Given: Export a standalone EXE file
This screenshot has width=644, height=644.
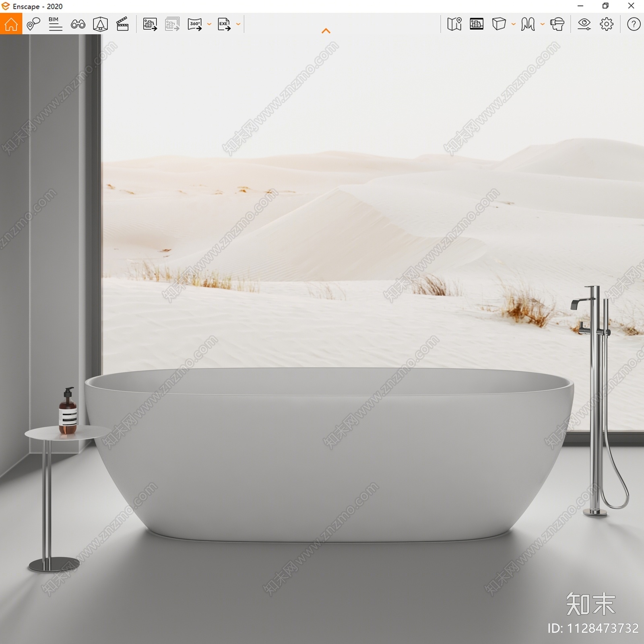Looking at the screenshot, I should [224, 24].
